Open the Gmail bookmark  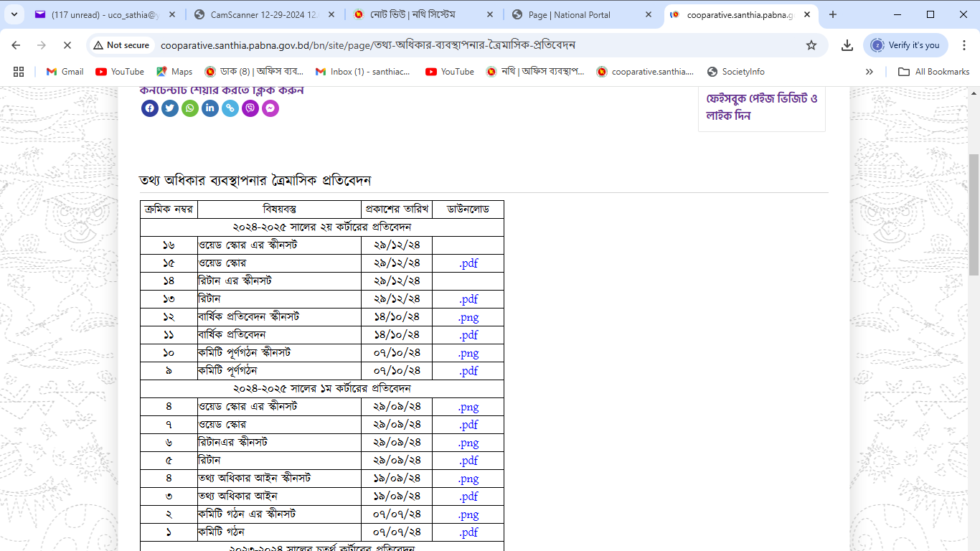65,72
